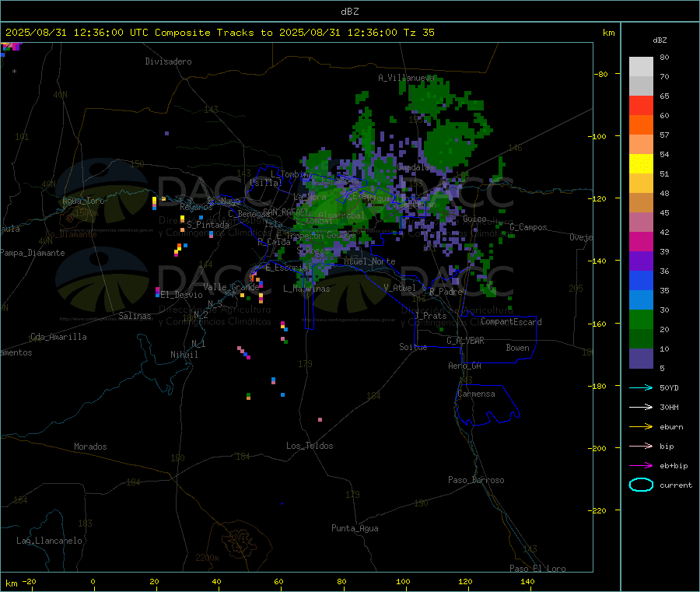The width and height of the screenshot is (700, 592).
Task: Click the 'El_Desvio' map label
Action: point(181,295)
